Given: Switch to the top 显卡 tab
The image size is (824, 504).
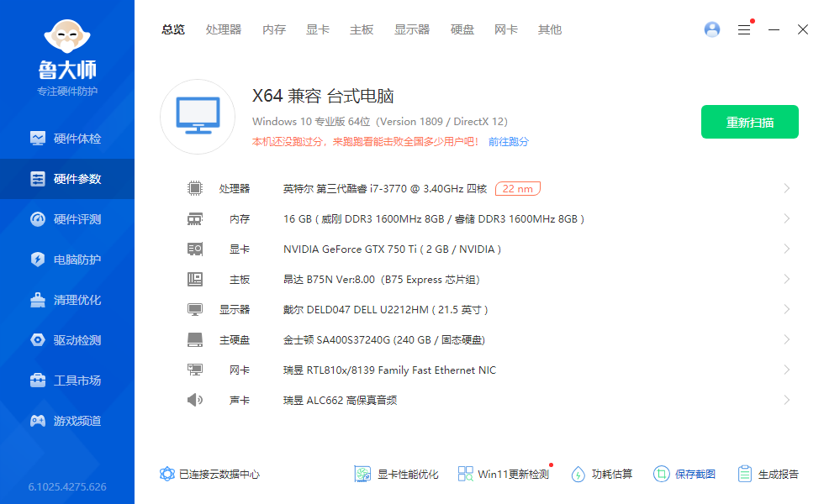Looking at the screenshot, I should point(318,30).
